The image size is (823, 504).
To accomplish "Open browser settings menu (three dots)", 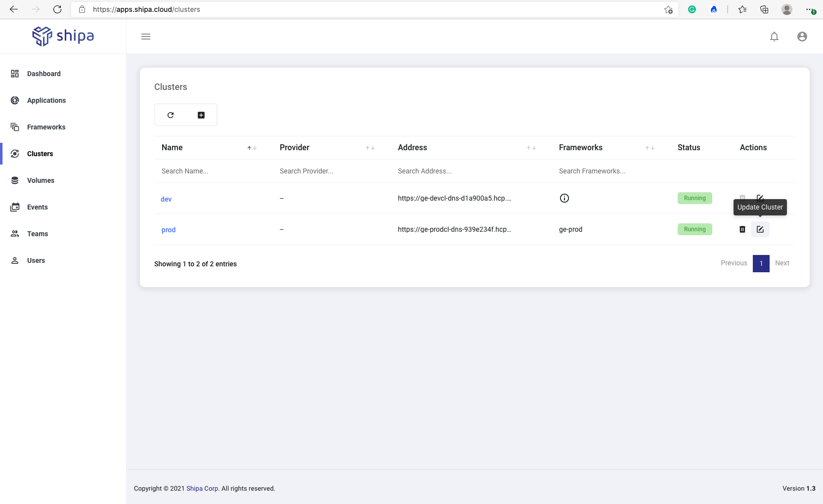I will coord(810,9).
